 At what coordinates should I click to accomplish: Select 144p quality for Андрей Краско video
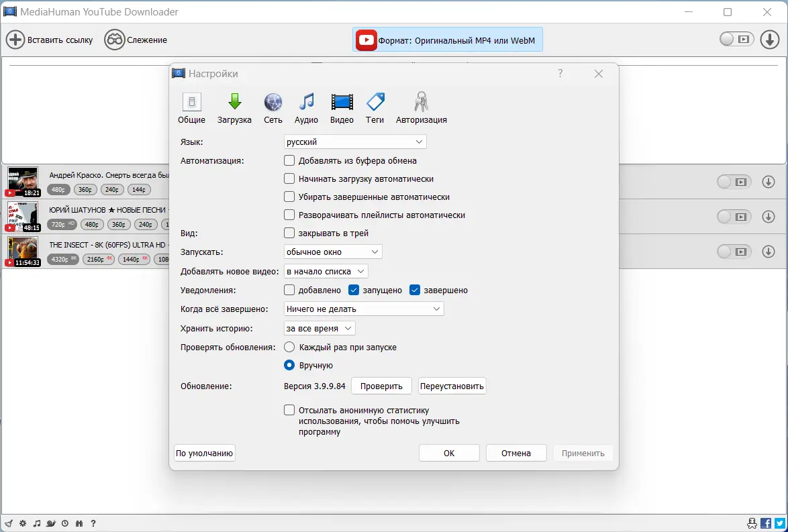(139, 190)
